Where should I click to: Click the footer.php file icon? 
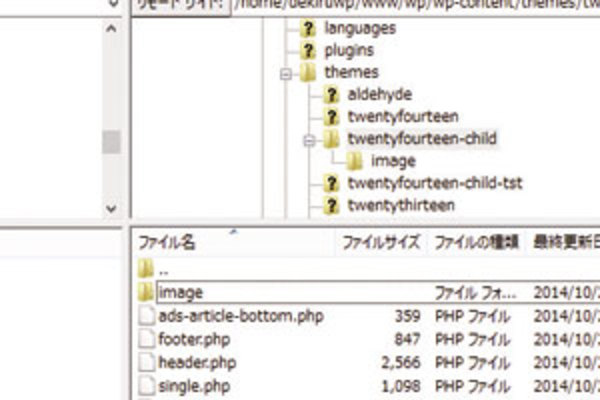coord(147,340)
